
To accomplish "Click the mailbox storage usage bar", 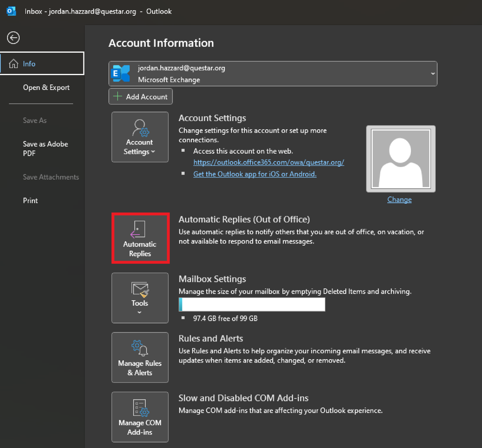I will tap(252, 305).
